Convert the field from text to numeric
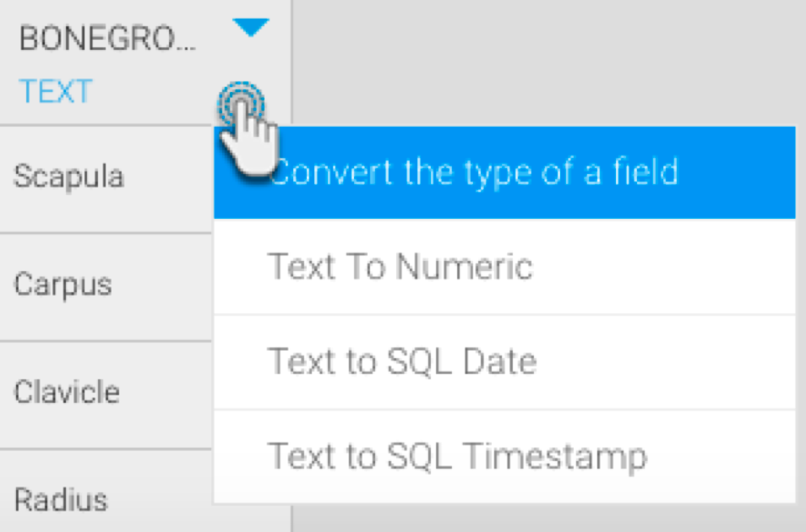Screen dimensions: 806x532 point(400,267)
